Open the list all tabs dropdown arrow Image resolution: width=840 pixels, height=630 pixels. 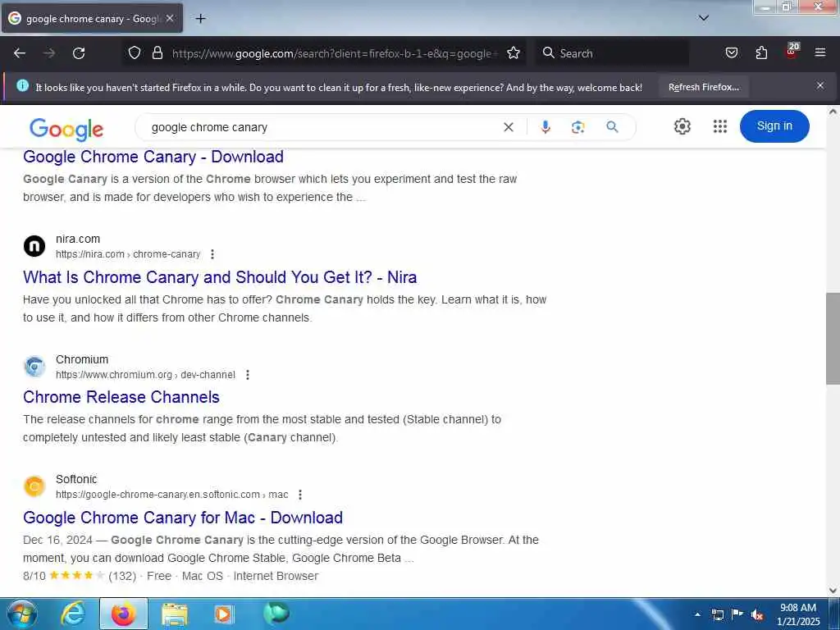pos(704,18)
